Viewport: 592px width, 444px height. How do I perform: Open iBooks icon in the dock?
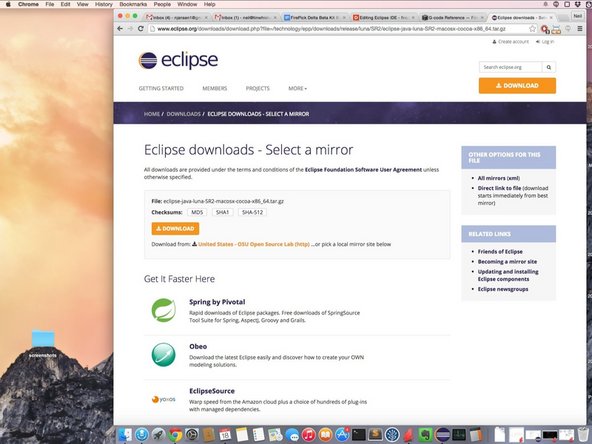[x=325, y=435]
